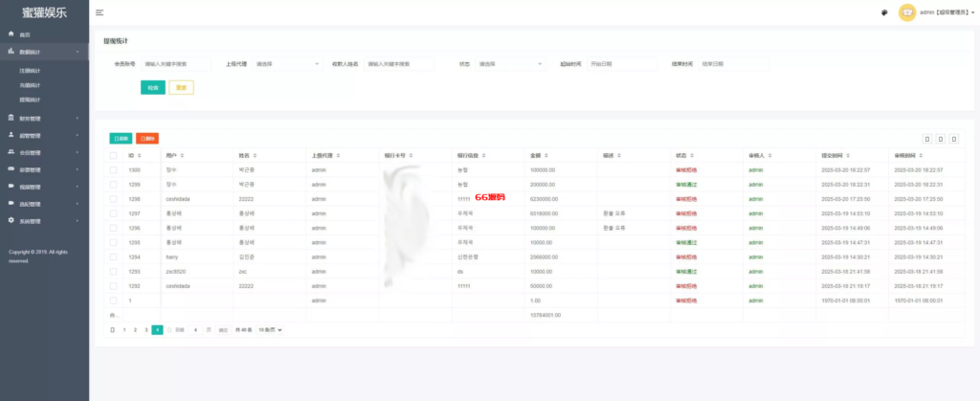
Task: Go to page 2 in pagination
Action: [x=135, y=330]
